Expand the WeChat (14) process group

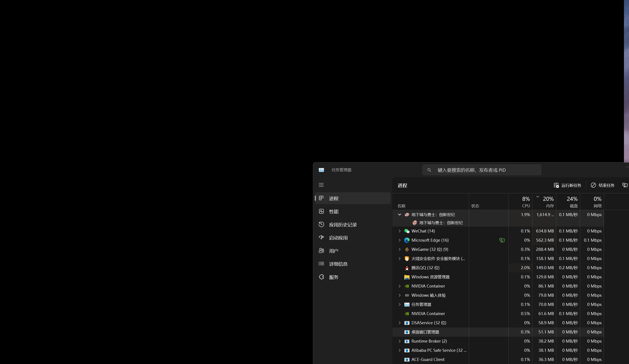click(x=399, y=231)
